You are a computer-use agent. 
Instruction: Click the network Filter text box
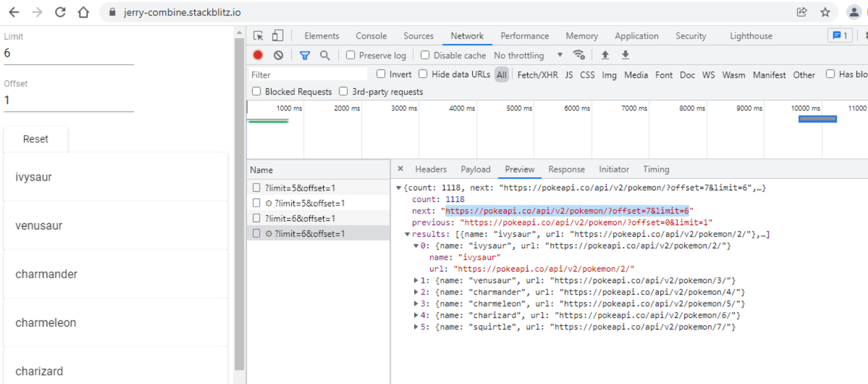click(x=309, y=75)
